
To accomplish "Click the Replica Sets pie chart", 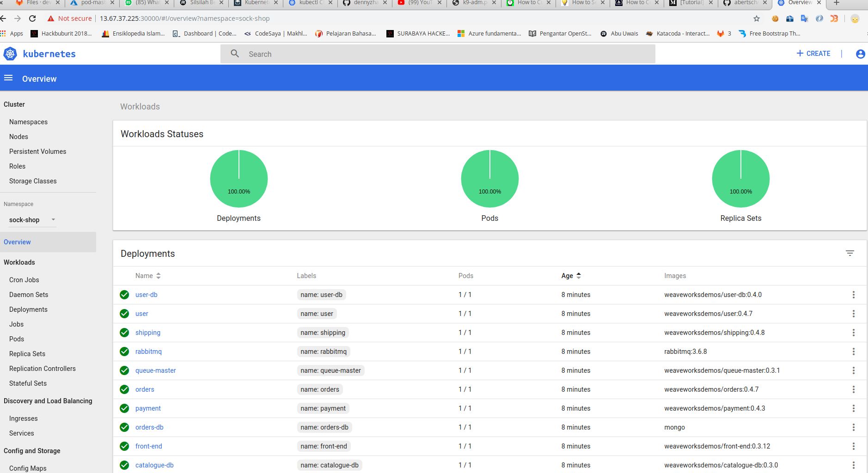I will (x=741, y=178).
